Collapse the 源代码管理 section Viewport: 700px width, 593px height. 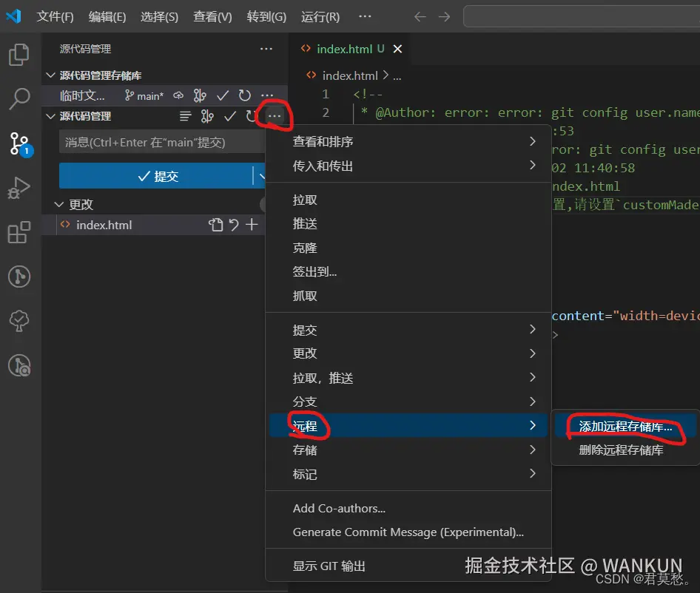point(51,116)
